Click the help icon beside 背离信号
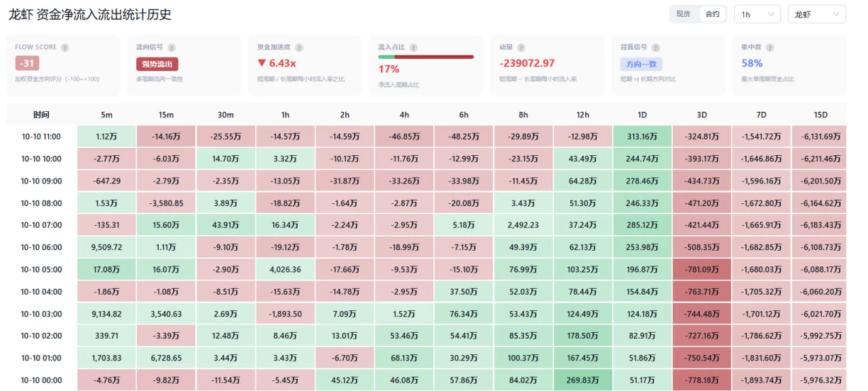868x391 pixels. point(655,47)
